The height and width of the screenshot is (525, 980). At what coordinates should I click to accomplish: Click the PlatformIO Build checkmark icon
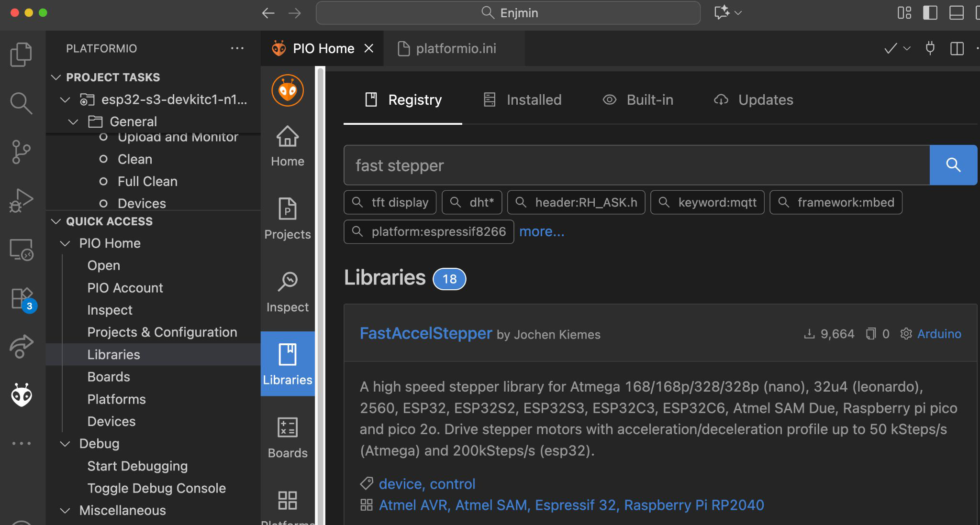click(x=891, y=48)
